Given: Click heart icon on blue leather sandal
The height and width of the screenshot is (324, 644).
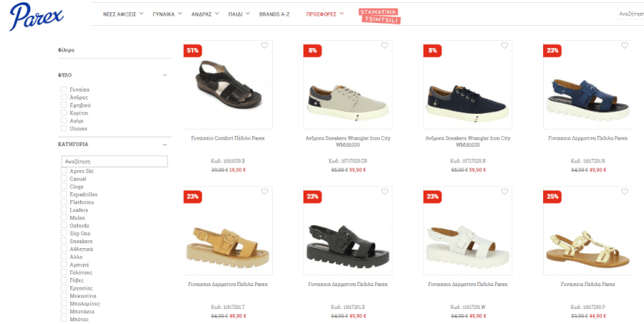Looking at the screenshot, I should click(624, 46).
